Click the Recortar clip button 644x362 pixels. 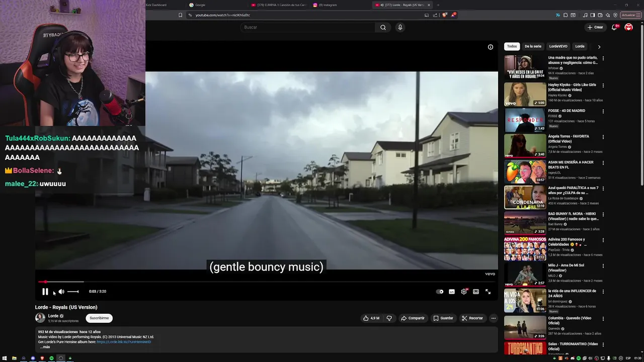pos(472,318)
